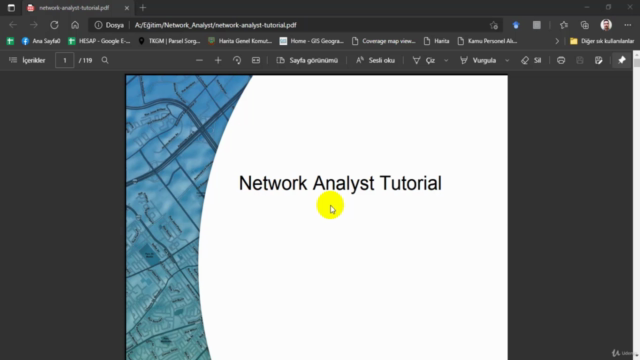Click the PDF page number field

click(x=64, y=60)
